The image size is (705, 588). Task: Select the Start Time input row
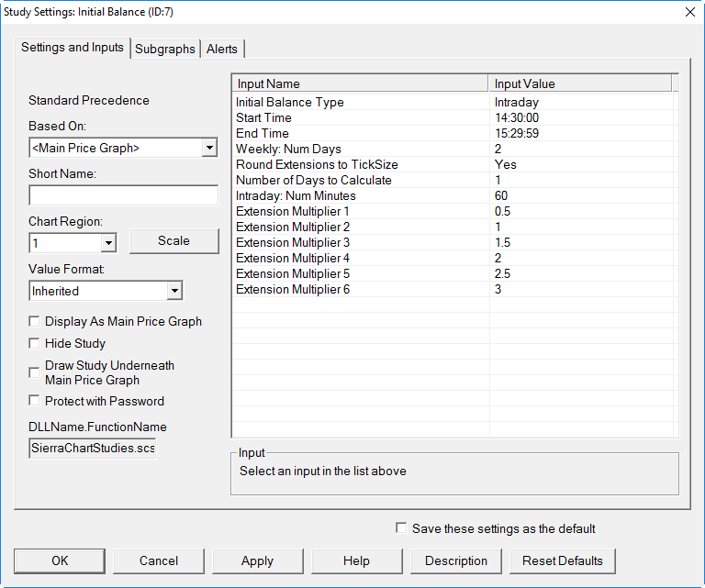click(453, 117)
